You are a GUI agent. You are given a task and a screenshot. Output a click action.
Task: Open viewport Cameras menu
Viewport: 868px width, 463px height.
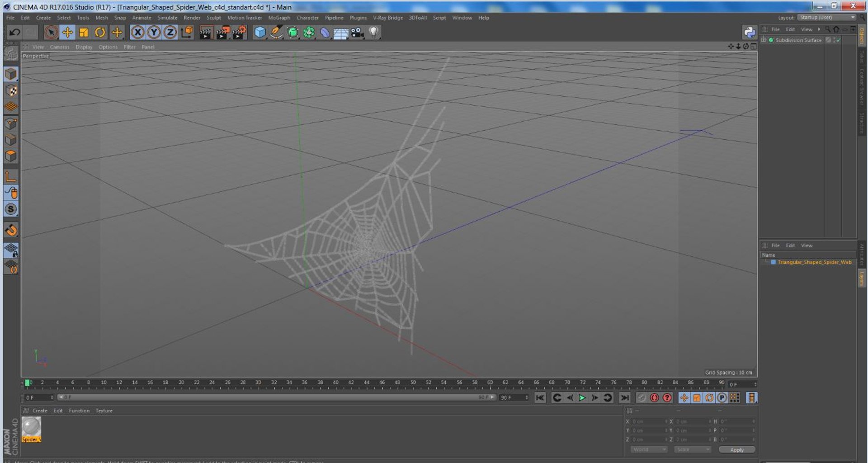pyautogui.click(x=60, y=47)
